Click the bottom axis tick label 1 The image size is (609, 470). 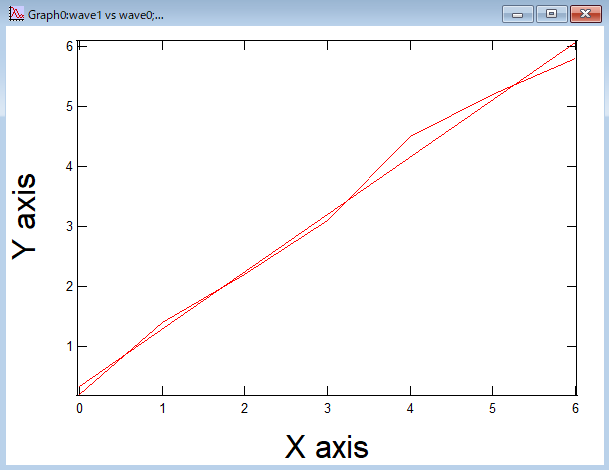(162, 408)
